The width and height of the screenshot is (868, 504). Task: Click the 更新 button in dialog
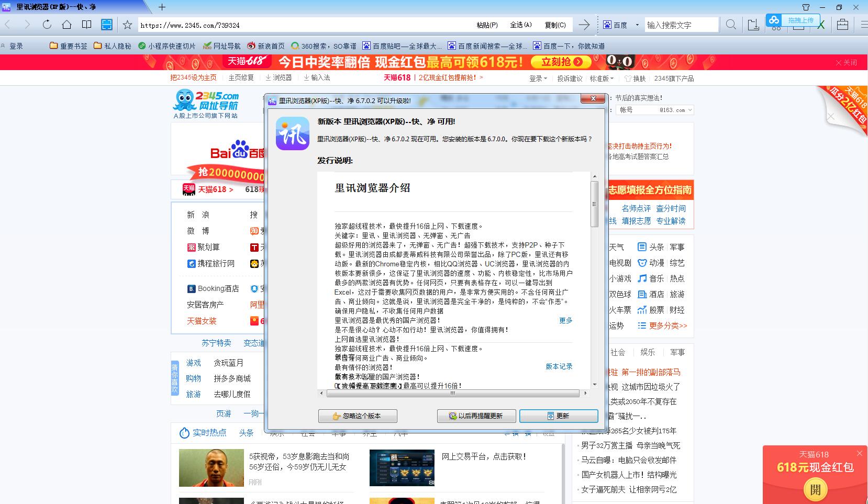point(558,416)
